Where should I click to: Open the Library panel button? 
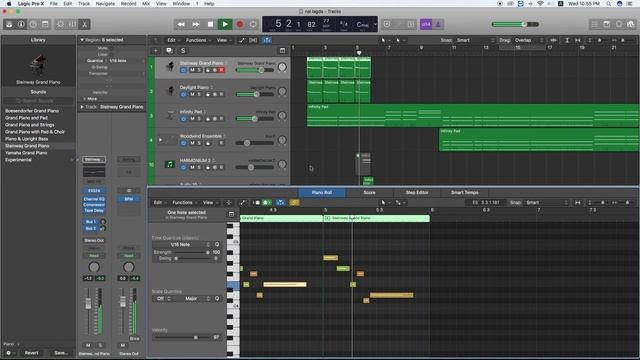pos(9,24)
